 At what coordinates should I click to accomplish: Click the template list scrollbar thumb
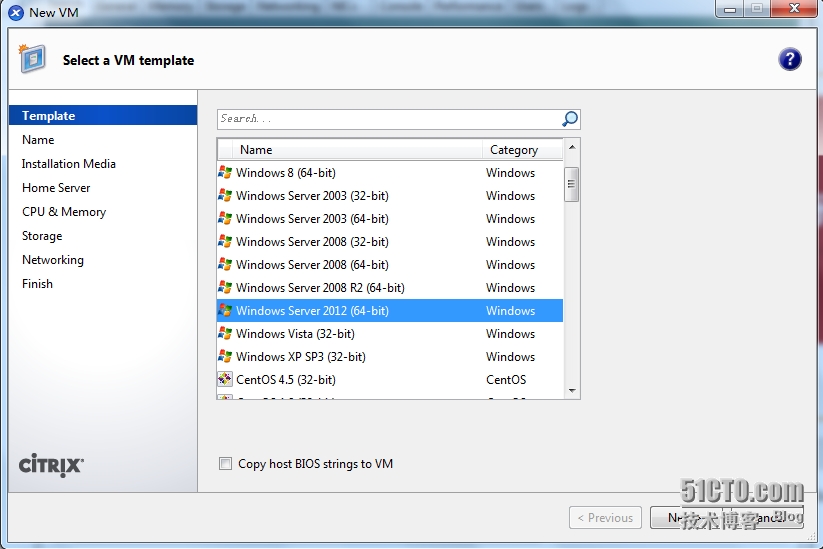tap(572, 184)
